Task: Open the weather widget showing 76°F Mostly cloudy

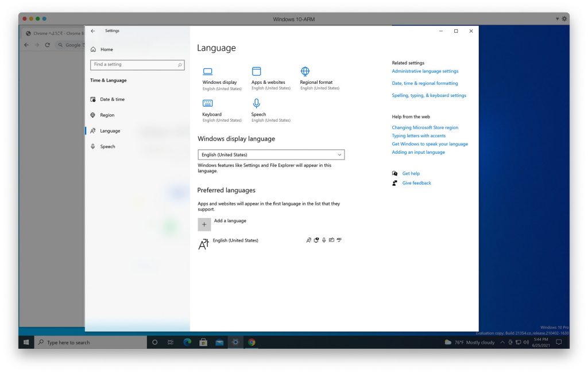Action: pos(470,342)
